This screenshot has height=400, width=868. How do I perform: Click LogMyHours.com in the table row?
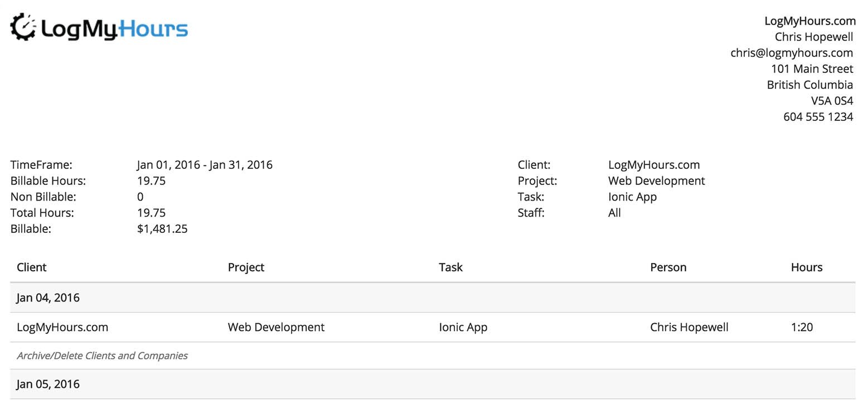point(62,328)
